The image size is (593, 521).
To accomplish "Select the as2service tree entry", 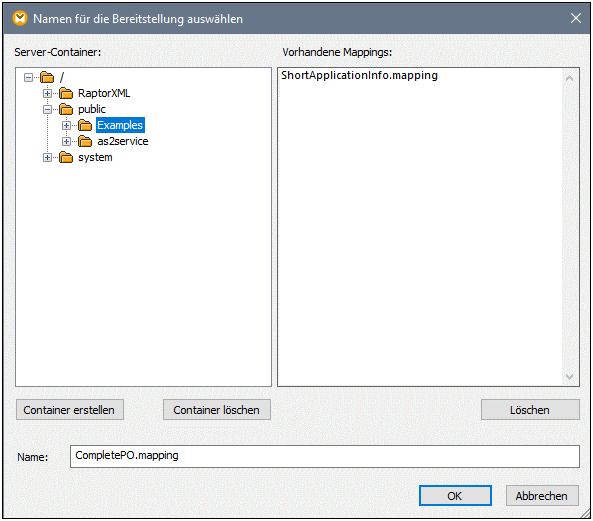I will pos(123,141).
